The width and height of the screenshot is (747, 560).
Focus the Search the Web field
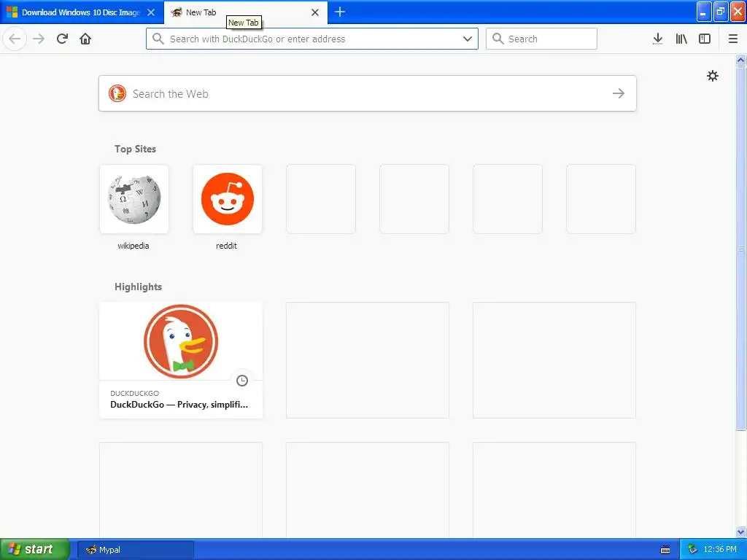click(368, 93)
